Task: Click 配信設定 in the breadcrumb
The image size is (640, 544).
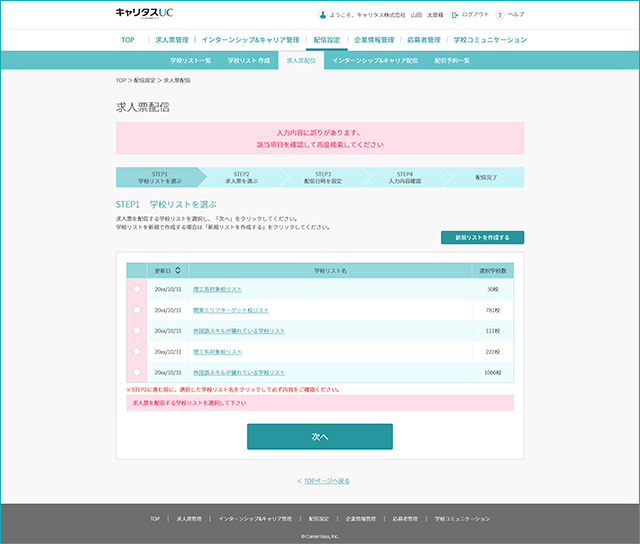Action: pyautogui.click(x=145, y=80)
